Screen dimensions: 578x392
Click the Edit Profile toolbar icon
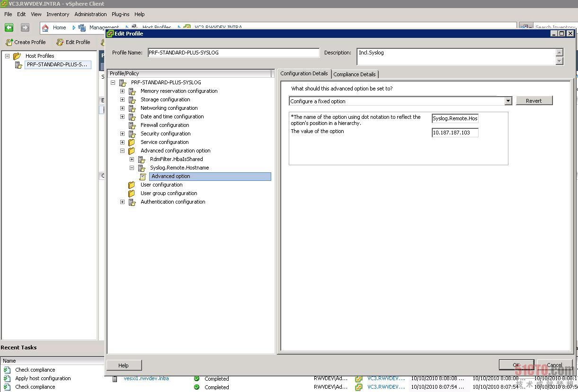(60, 42)
